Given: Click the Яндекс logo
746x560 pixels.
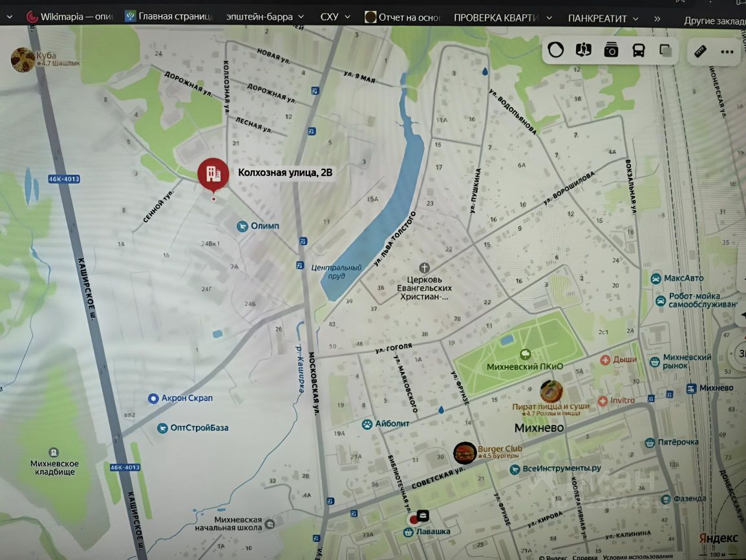Looking at the screenshot, I should (718, 538).
